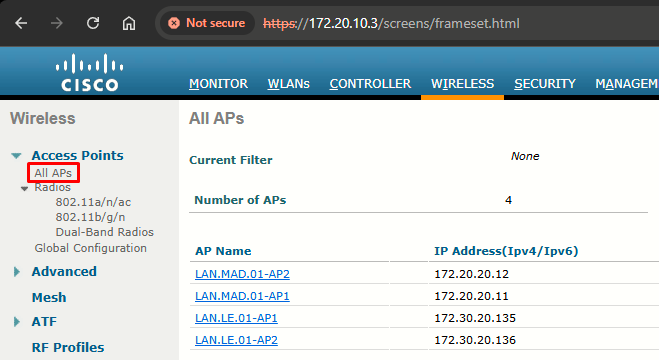Open 802.11a/n/ac radios
This screenshot has width=659, height=360.
pos(93,202)
